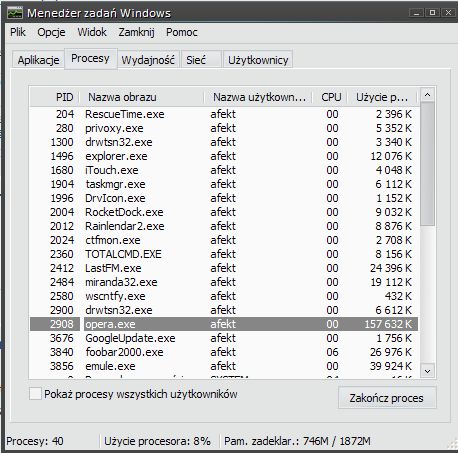Screen dimensions: 458x453
Task: Open the Plik menu
Action: [18, 32]
